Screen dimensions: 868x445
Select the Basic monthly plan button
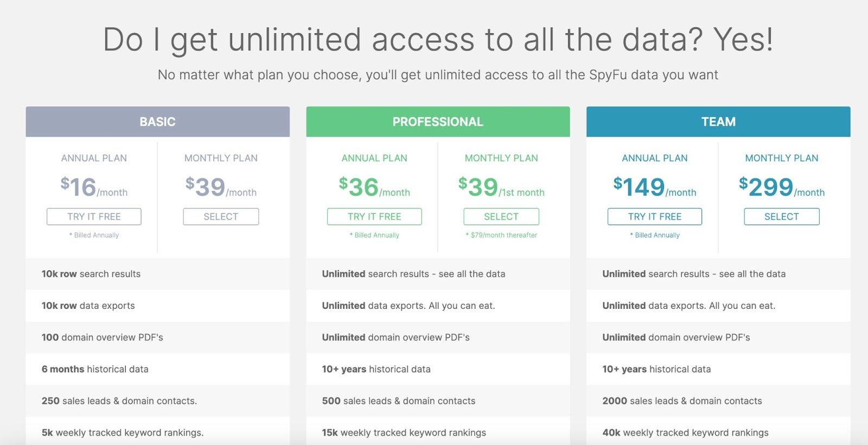point(221,217)
